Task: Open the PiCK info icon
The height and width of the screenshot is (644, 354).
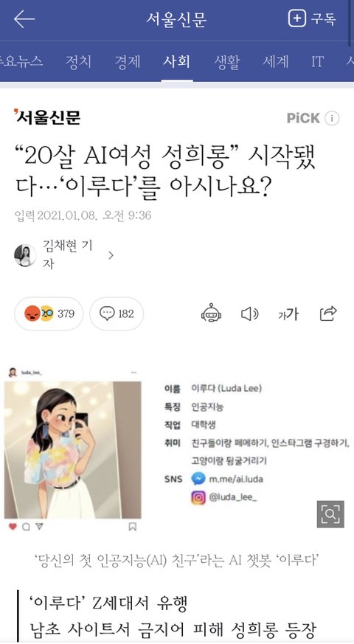Action: (332, 118)
